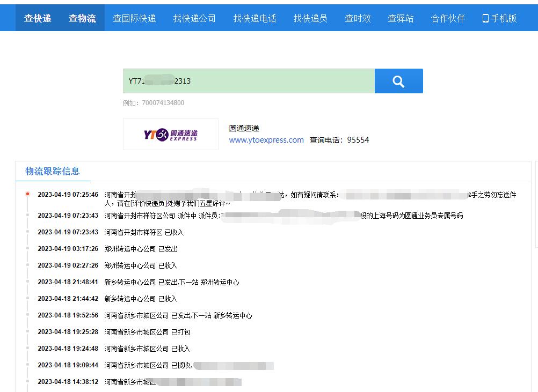538x392 pixels.
Task: Switch to the 查快递 tab
Action: click(37, 18)
